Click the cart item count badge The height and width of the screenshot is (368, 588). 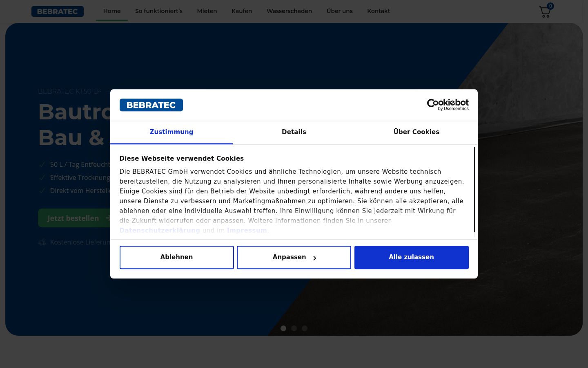pyautogui.click(x=550, y=6)
